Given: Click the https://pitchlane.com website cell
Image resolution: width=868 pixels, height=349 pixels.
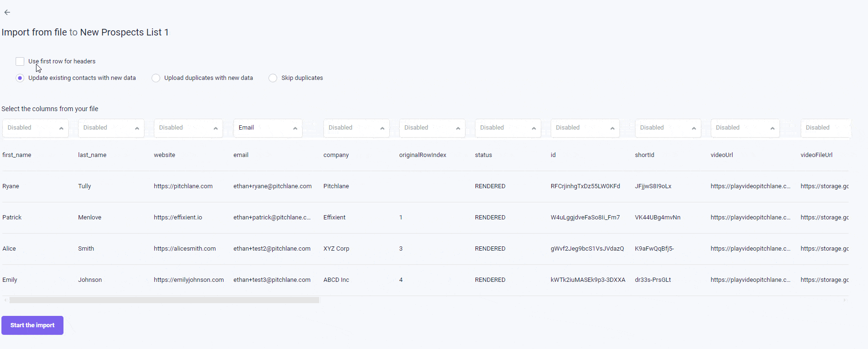Looking at the screenshot, I should pyautogui.click(x=183, y=186).
